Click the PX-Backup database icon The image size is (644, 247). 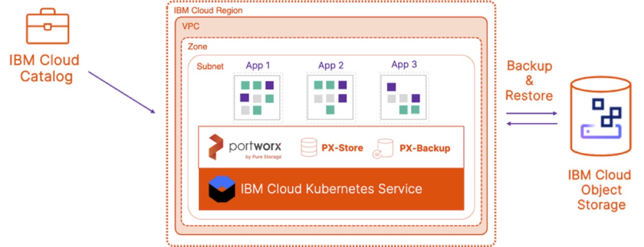coord(383,148)
